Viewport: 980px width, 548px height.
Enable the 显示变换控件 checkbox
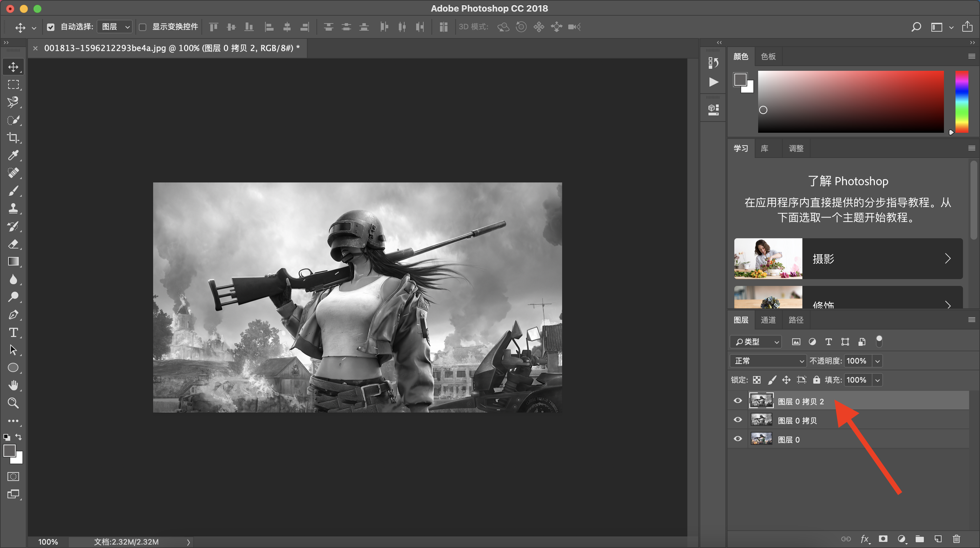[x=143, y=27]
